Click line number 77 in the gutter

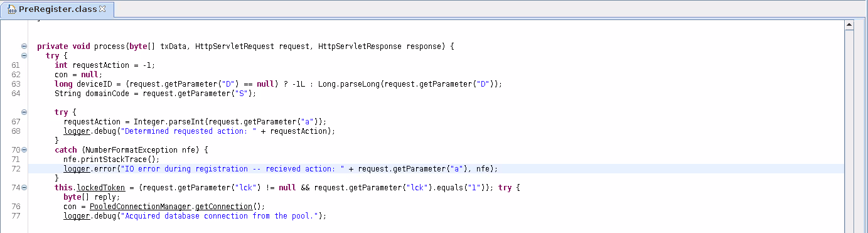coord(16,216)
